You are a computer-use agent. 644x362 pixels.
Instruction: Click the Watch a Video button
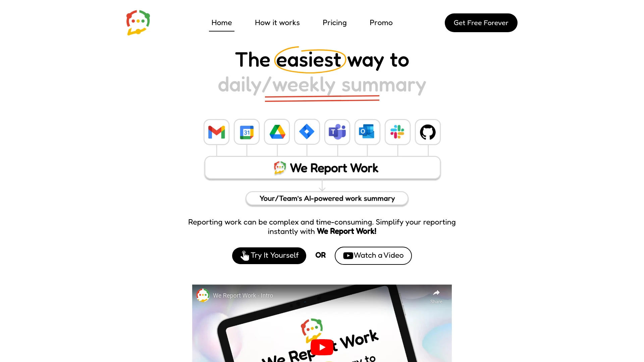[x=373, y=255]
